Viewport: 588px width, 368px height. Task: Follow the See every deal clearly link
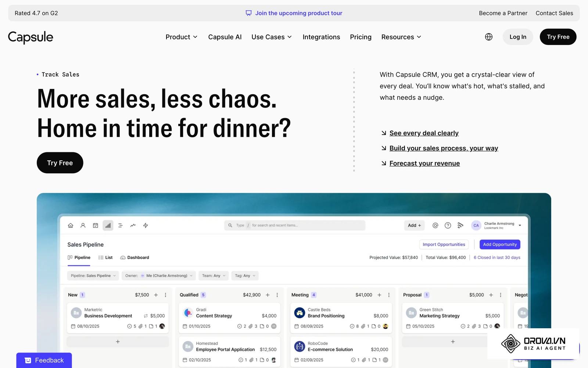tap(424, 133)
